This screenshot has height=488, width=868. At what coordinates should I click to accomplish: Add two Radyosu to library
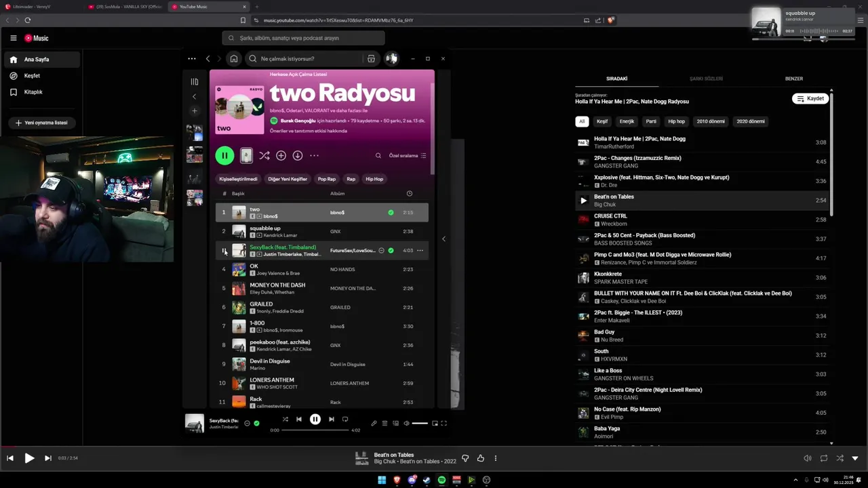(281, 155)
